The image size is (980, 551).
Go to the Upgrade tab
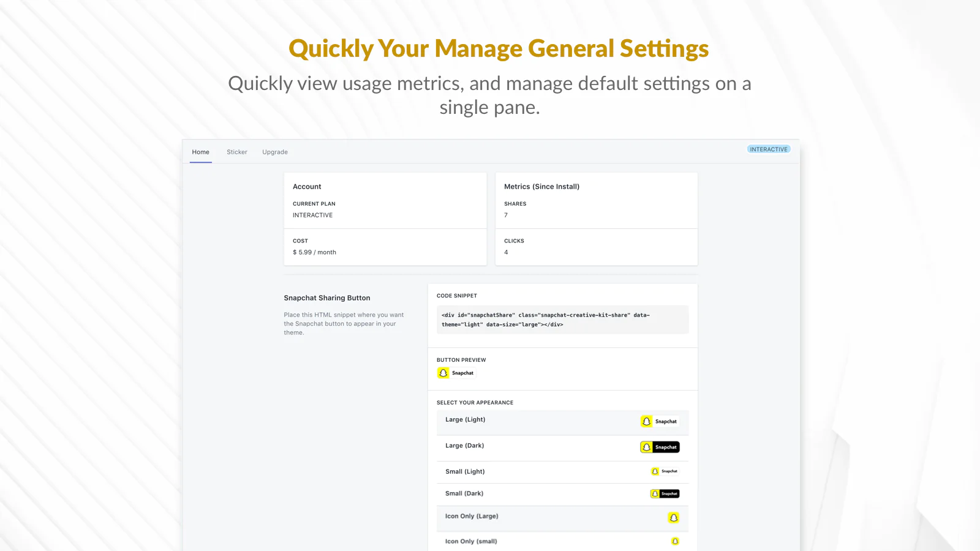(275, 152)
